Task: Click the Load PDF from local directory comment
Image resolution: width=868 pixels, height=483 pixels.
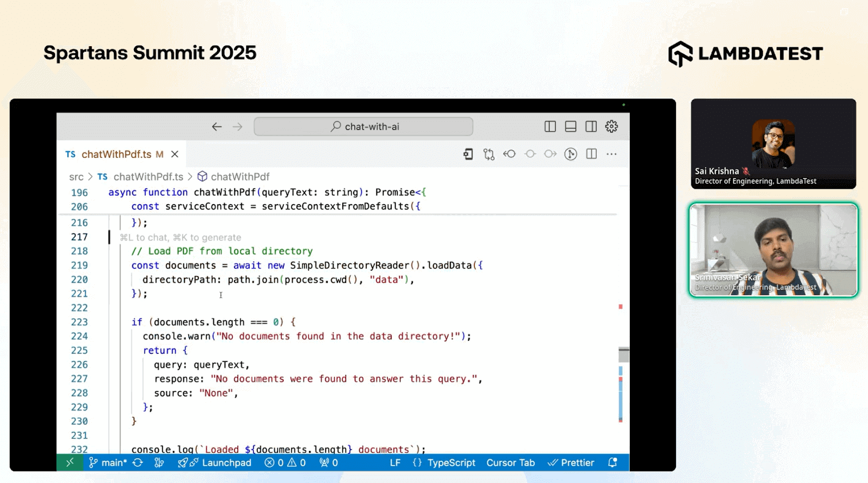Action: (x=222, y=251)
